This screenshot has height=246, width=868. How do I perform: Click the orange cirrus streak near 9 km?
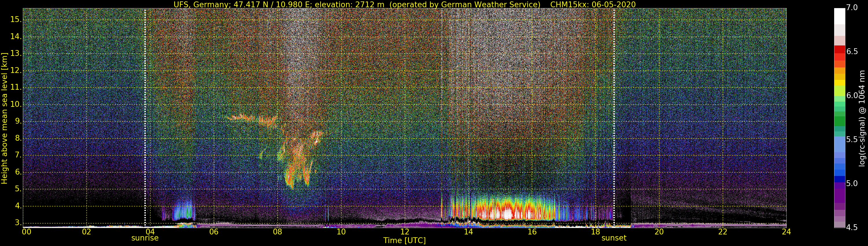coord(253,119)
